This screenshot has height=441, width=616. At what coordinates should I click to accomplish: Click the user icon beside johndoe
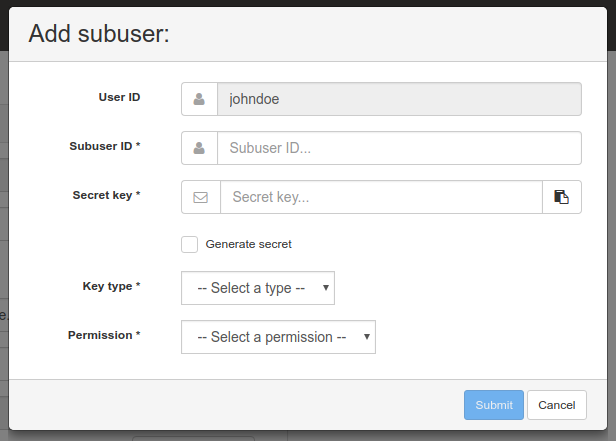coord(199,99)
